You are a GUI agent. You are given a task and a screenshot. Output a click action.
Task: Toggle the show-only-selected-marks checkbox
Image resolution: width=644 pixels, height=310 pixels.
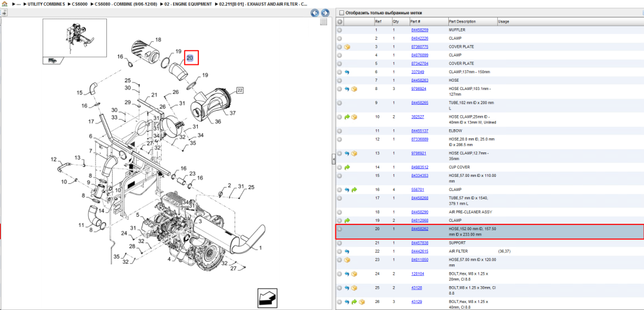tap(342, 13)
